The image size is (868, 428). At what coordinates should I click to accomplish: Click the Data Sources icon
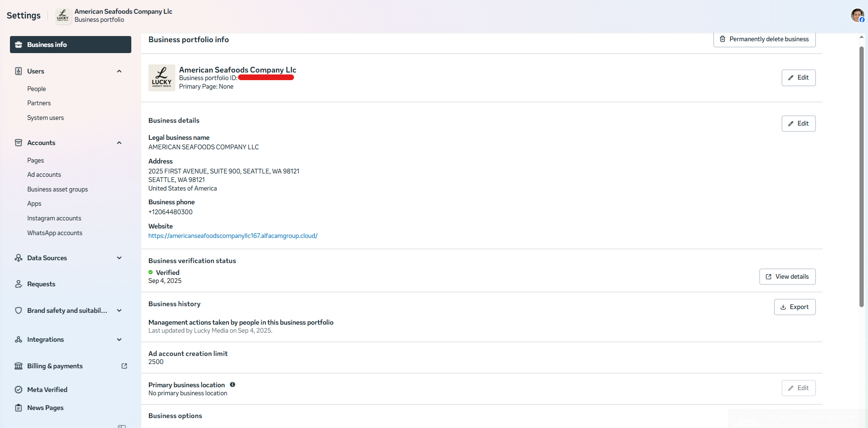tap(18, 258)
